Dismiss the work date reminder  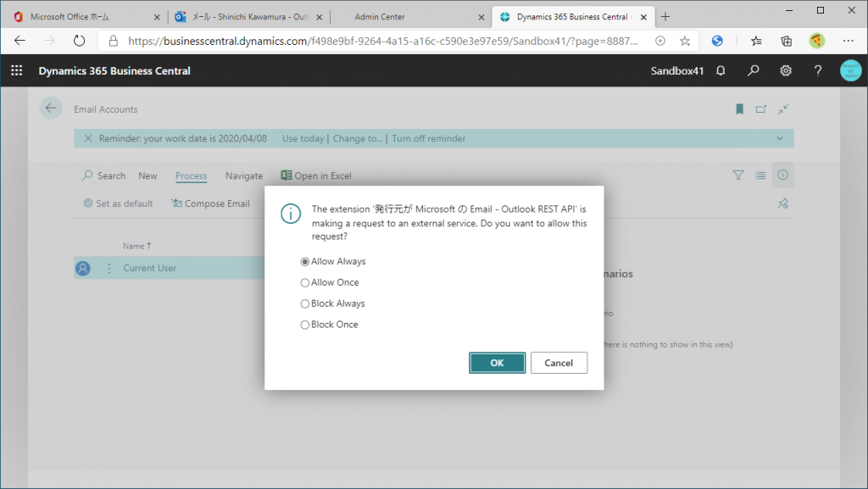(87, 138)
